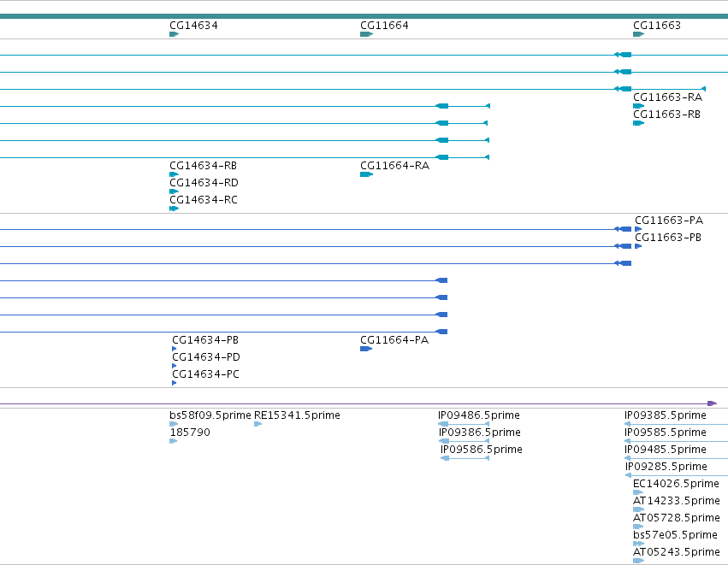Click the arrow glyph under CG11663
Image resolution: width=728 pixels, height=565 pixels.
[638, 34]
